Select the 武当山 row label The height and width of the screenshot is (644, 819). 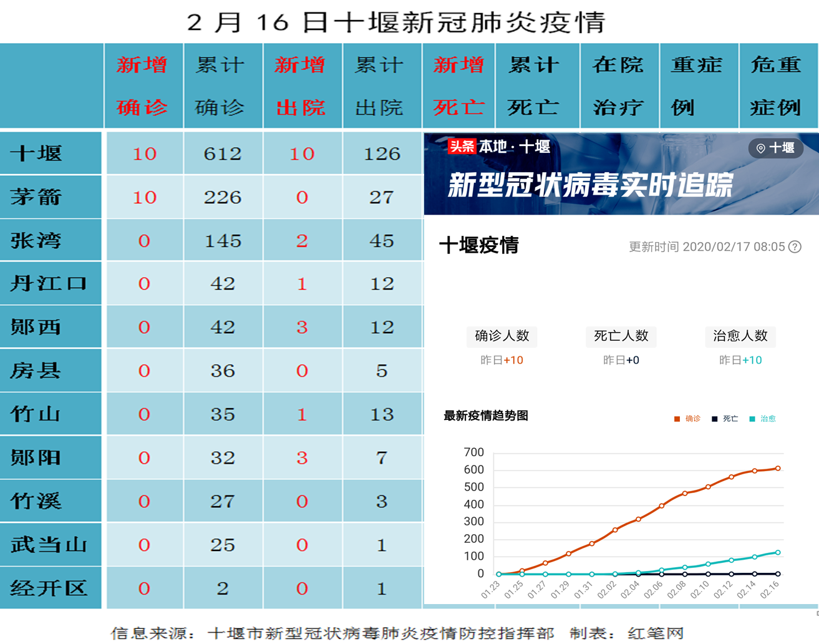48,545
